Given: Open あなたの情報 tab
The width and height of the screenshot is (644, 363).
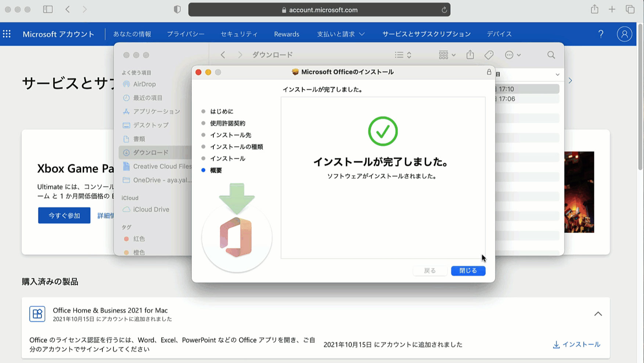Looking at the screenshot, I should coord(132,34).
